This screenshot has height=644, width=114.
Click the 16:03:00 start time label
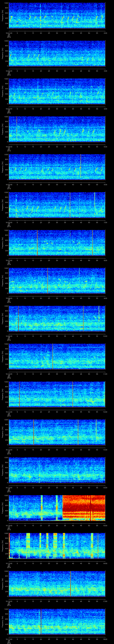tap(9, 109)
